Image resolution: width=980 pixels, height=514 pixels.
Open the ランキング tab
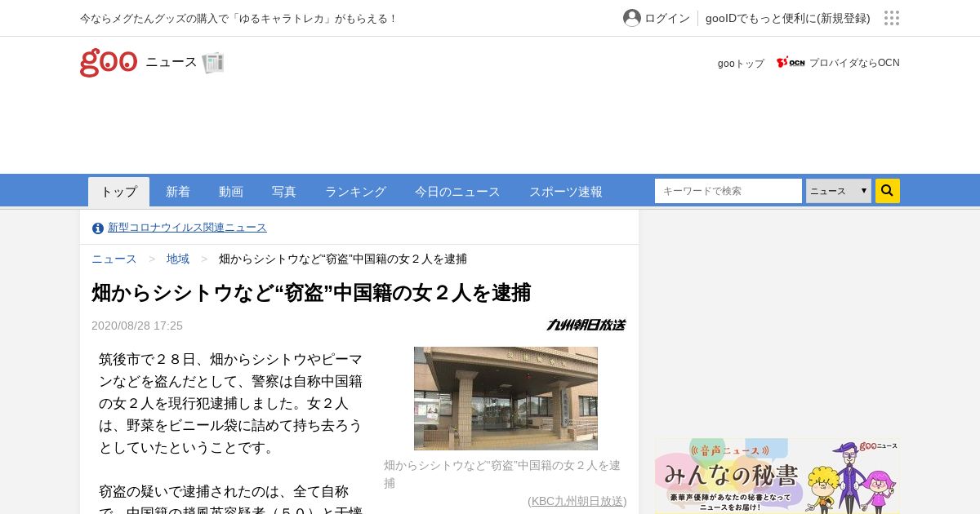(355, 192)
